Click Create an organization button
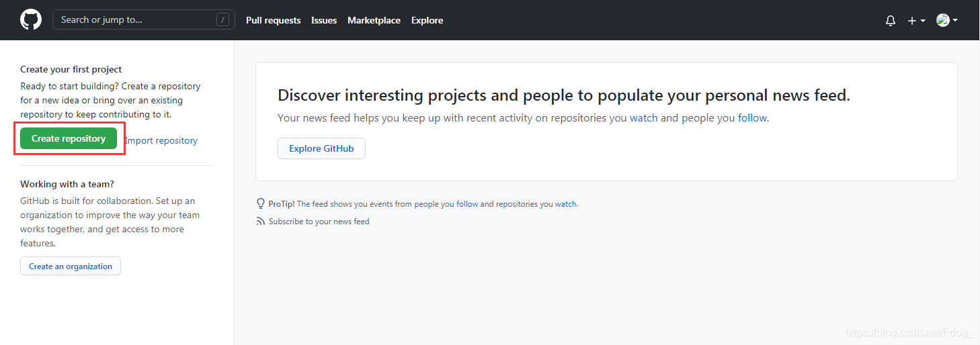This screenshot has height=345, width=980. [x=71, y=266]
